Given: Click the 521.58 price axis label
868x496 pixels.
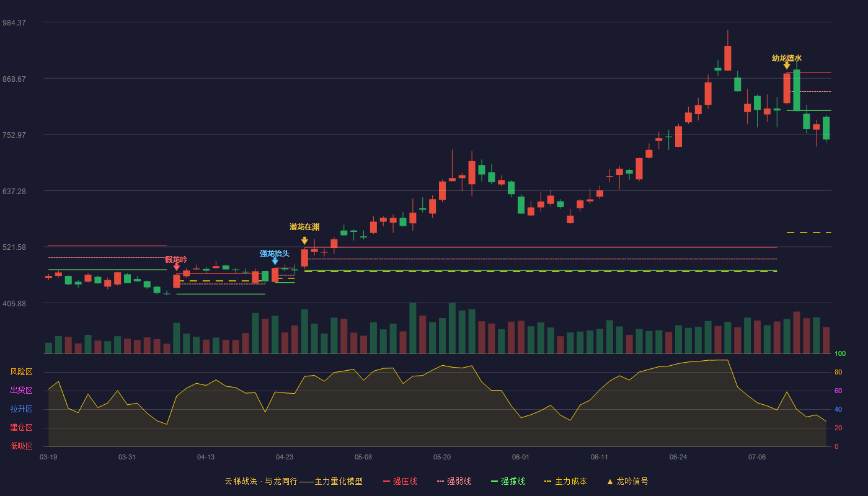Looking at the screenshot, I should (x=14, y=247).
